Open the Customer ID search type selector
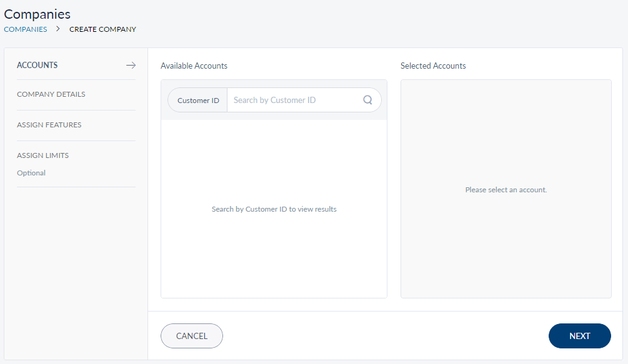Image resolution: width=628 pixels, height=364 pixels. point(198,100)
